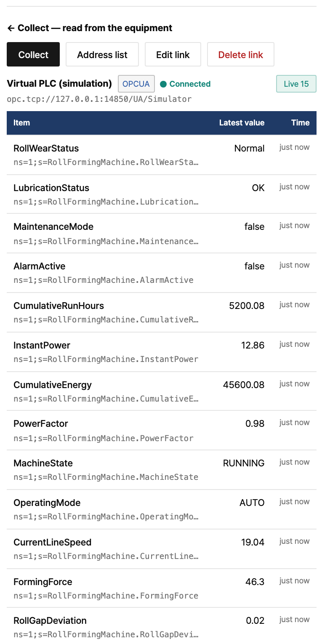Click the OperatingMode AUTO row
This screenshot has height=644, width=330.
pos(162,509)
